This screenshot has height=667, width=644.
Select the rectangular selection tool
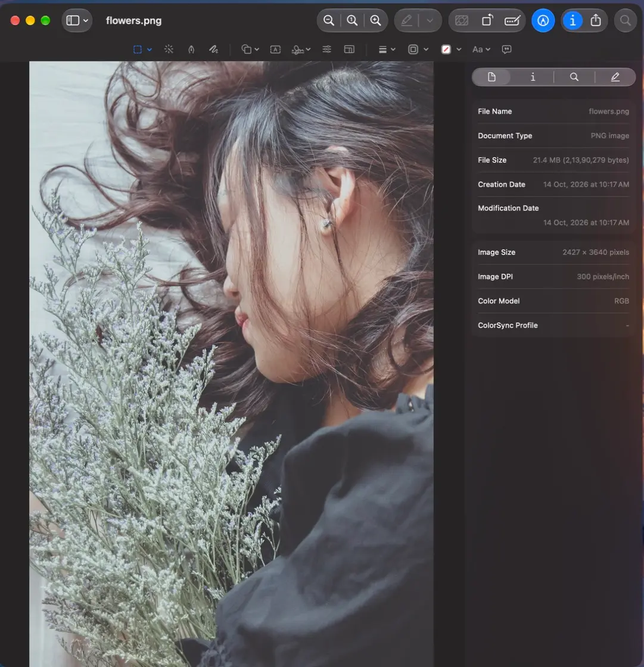coord(138,49)
